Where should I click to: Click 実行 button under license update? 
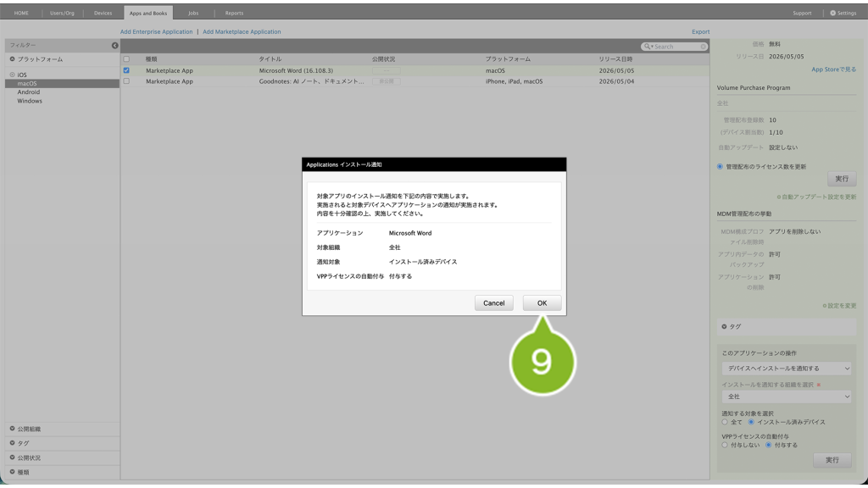842,179
